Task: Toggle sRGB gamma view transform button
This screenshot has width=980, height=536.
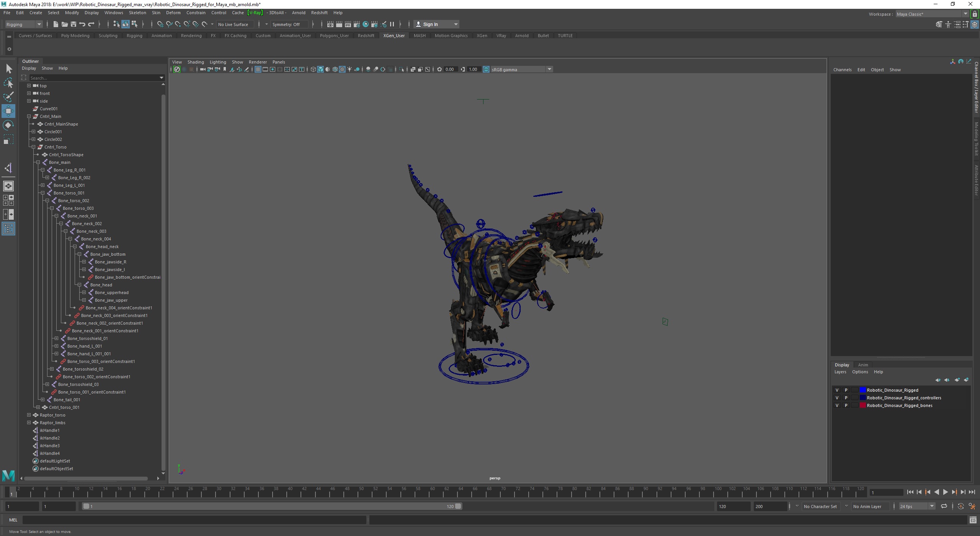Action: click(486, 69)
